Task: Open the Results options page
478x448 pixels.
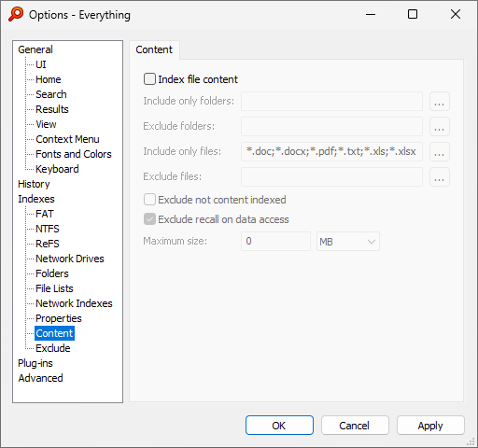Action: 52,109
